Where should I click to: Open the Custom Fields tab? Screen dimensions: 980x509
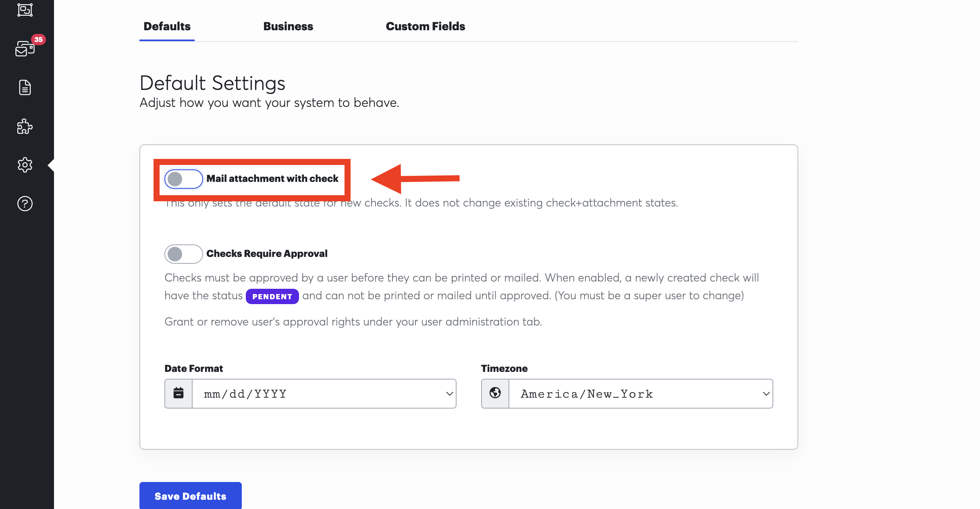(425, 26)
